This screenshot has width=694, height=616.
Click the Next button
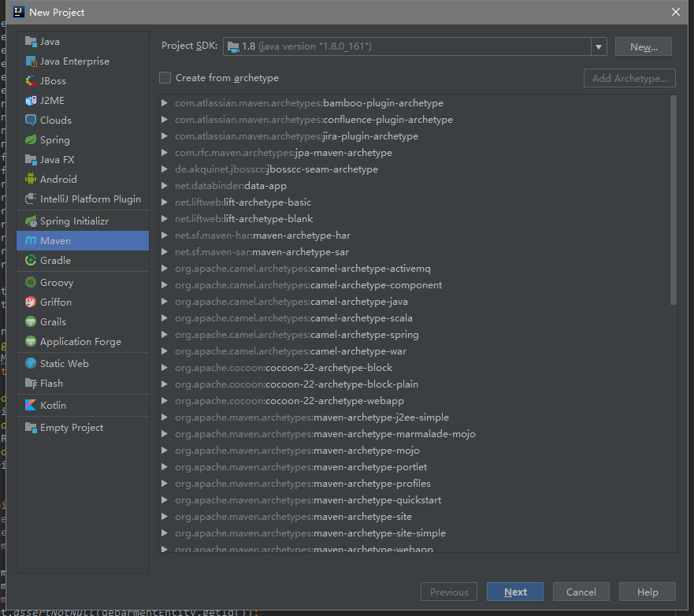click(x=515, y=592)
